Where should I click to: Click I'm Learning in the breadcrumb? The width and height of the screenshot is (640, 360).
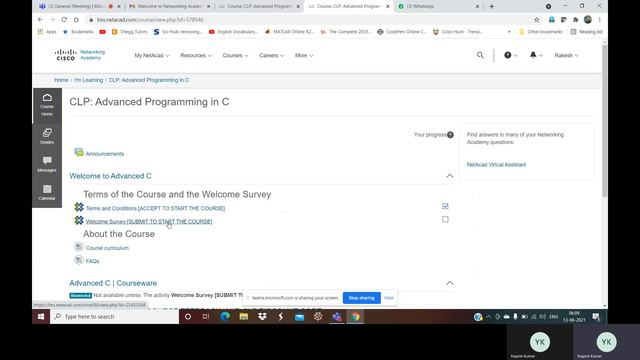[x=89, y=80]
